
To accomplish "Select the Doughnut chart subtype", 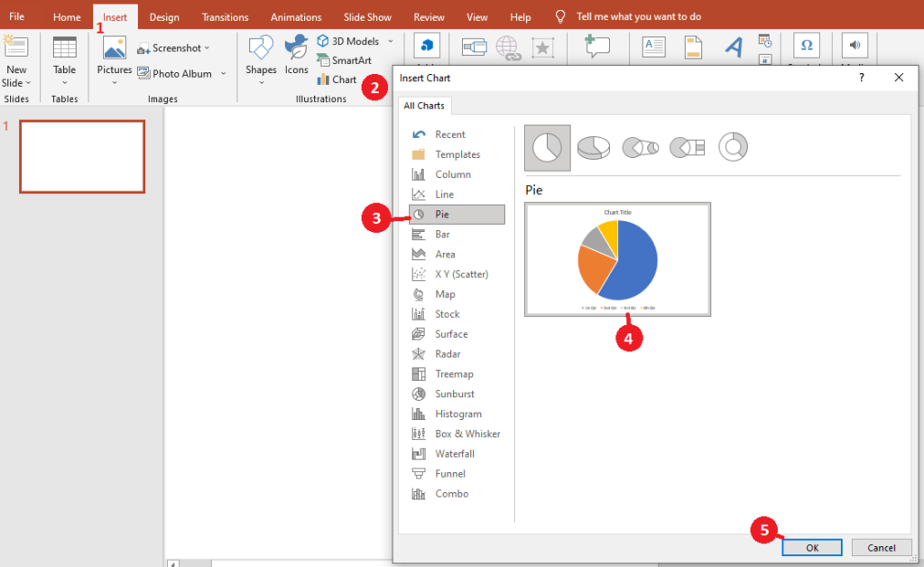I will coord(733,146).
